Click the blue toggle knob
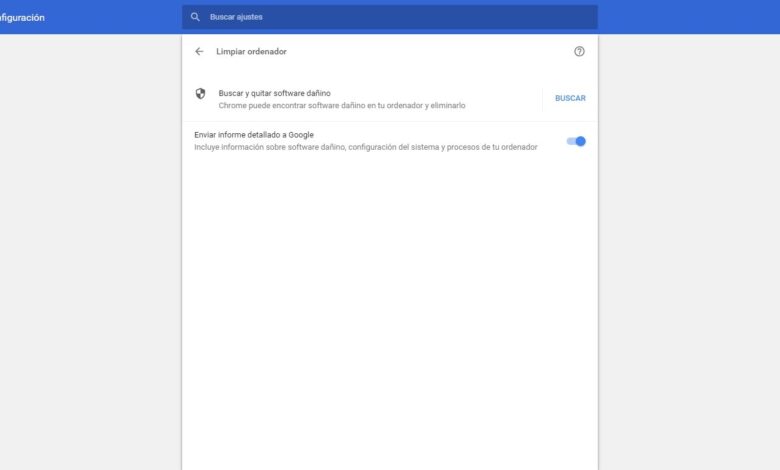Screen dimensions: 780x470 tap(581, 141)
